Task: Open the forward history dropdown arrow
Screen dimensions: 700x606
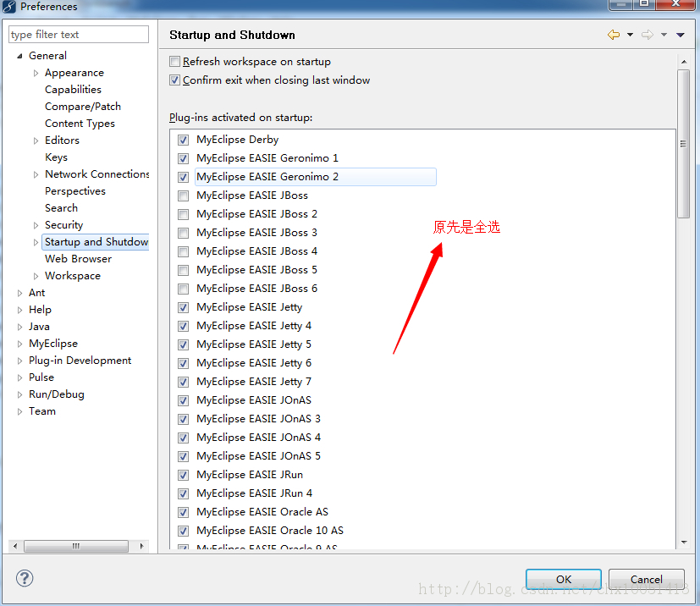Action: (664, 35)
